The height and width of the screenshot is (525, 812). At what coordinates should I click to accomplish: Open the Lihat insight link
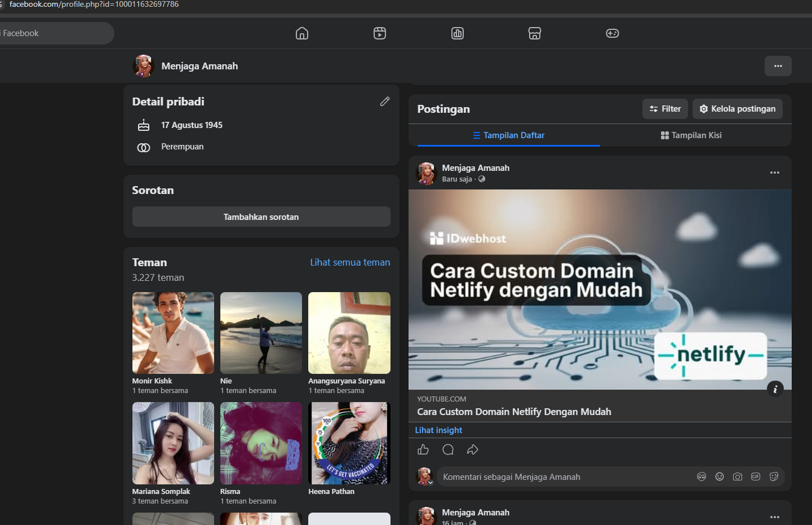438,430
